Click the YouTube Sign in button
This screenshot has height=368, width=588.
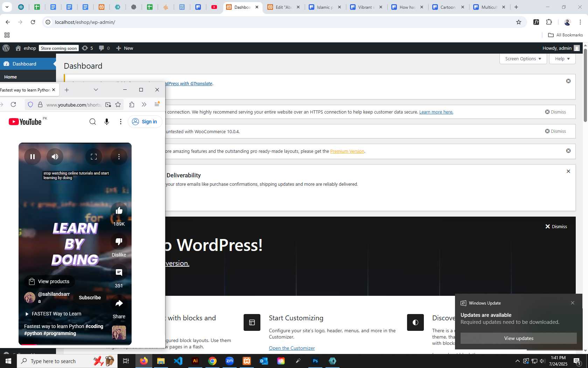click(x=145, y=122)
